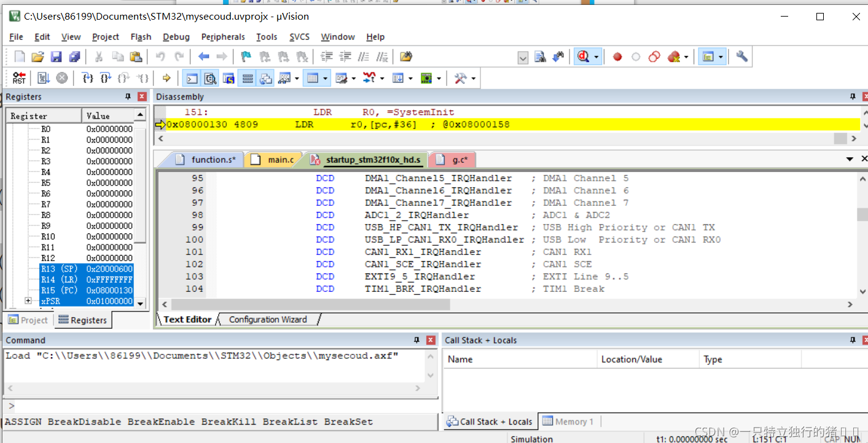Open a file with the folder icon

point(37,57)
